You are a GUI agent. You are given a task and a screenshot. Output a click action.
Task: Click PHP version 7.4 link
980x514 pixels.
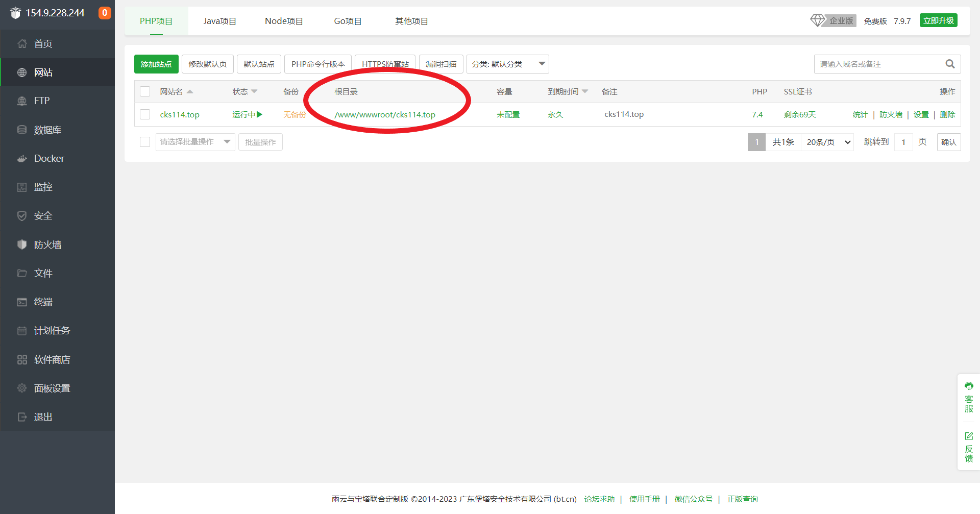(757, 114)
